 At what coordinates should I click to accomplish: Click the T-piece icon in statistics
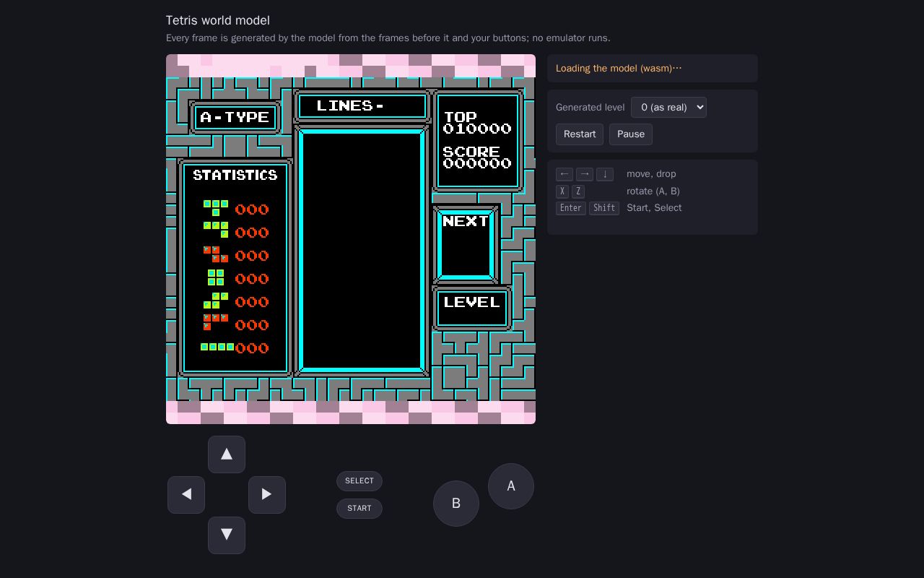coord(216,208)
